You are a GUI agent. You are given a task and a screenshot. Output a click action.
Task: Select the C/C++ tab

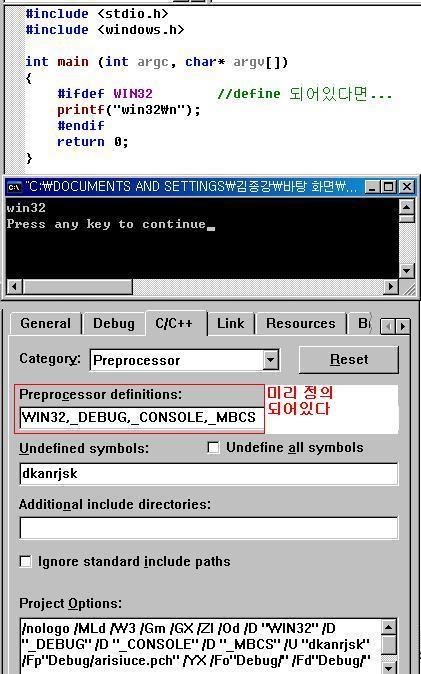click(x=176, y=323)
